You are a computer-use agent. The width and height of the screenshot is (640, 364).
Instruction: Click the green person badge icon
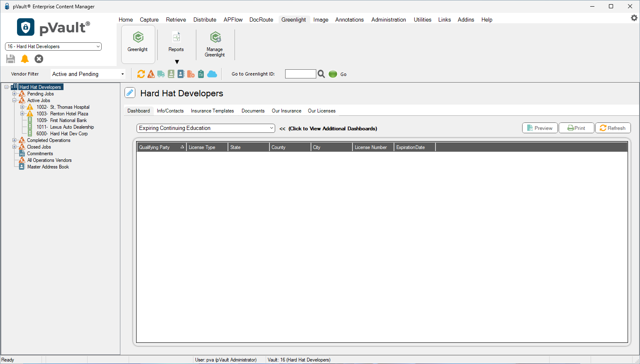click(171, 74)
